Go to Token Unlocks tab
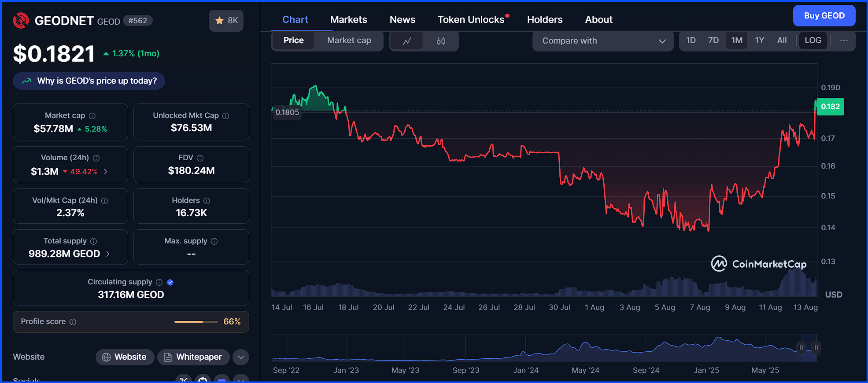This screenshot has height=383, width=868. pyautogui.click(x=471, y=20)
